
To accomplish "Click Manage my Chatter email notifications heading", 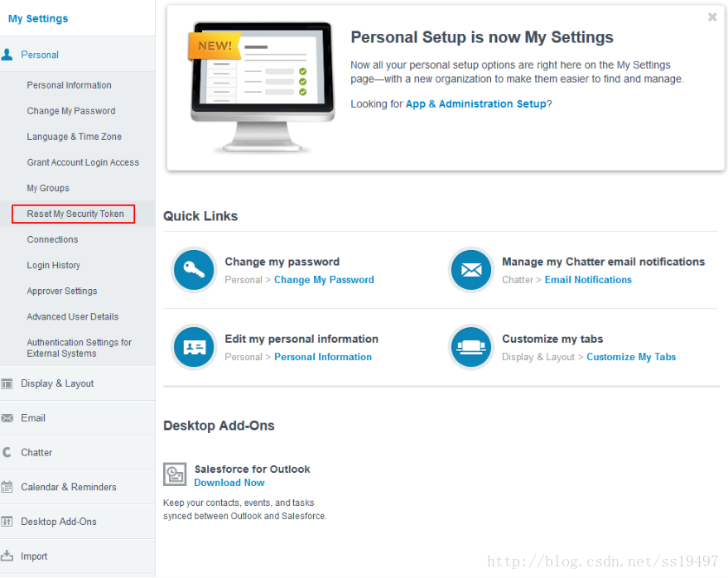I will 604,262.
